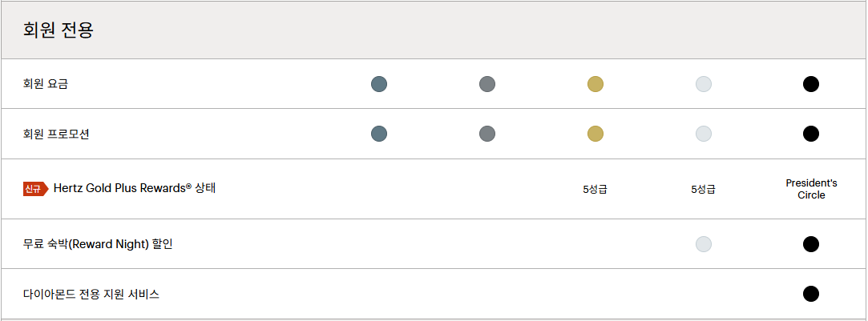Click the gold dot for 회원 요금
Viewport: 868px width, 321px height.
pos(595,84)
